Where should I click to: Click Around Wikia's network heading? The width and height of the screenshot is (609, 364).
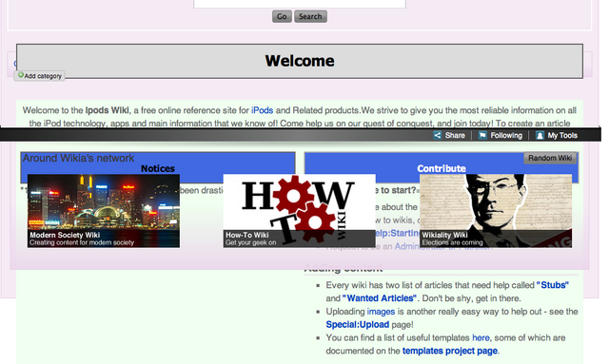(x=78, y=158)
